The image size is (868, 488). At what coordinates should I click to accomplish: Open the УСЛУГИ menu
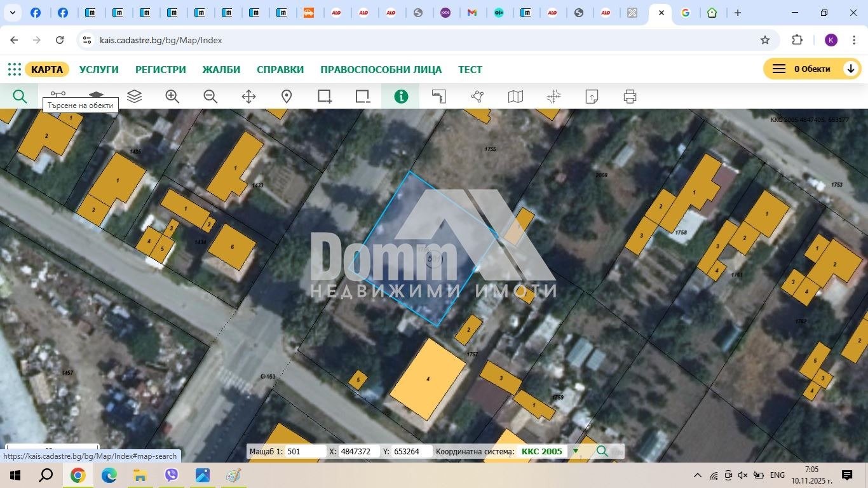[x=99, y=69]
